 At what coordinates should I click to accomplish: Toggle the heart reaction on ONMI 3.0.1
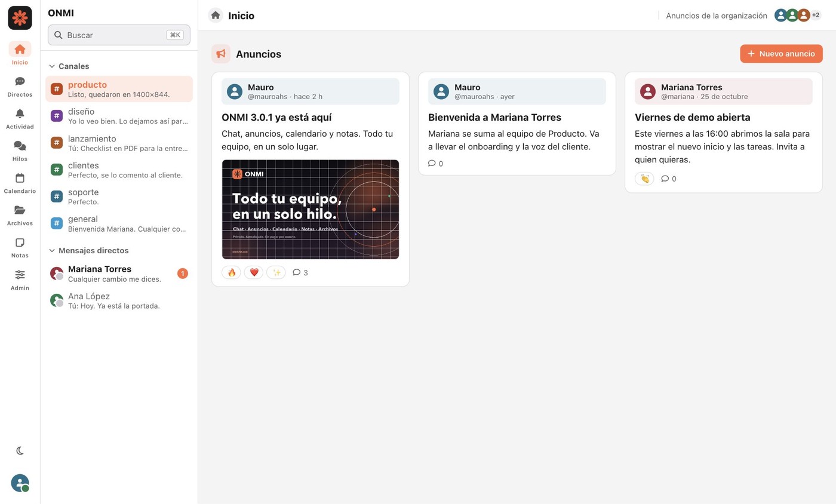[x=254, y=272]
